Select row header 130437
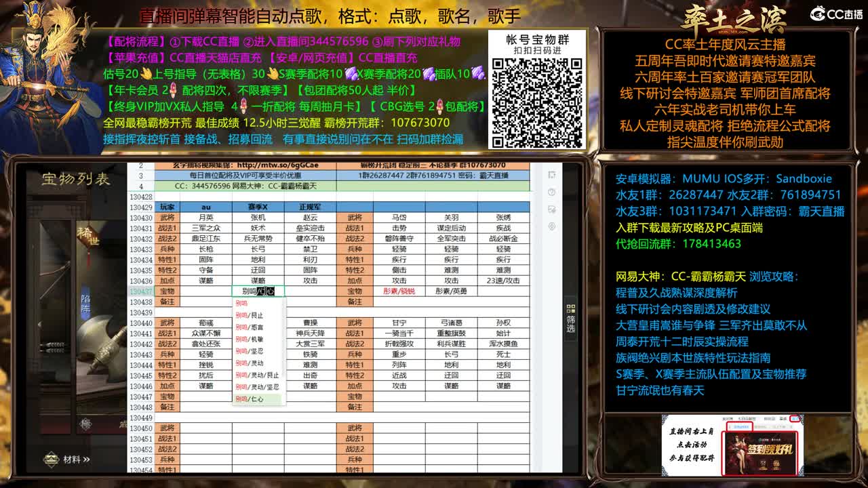The image size is (868, 488). point(141,291)
